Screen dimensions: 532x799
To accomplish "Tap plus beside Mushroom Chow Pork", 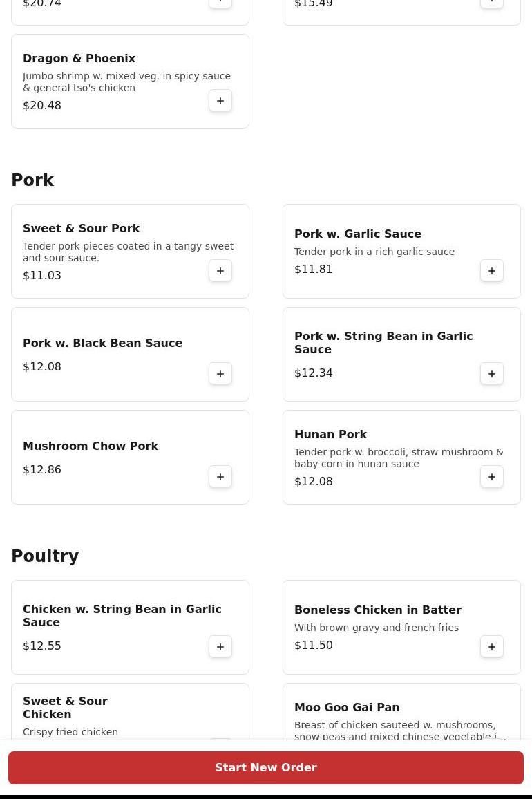I will [x=220, y=477].
